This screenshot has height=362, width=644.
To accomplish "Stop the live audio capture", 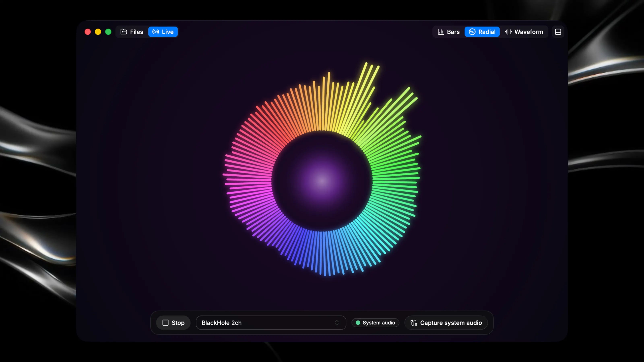I will [173, 323].
